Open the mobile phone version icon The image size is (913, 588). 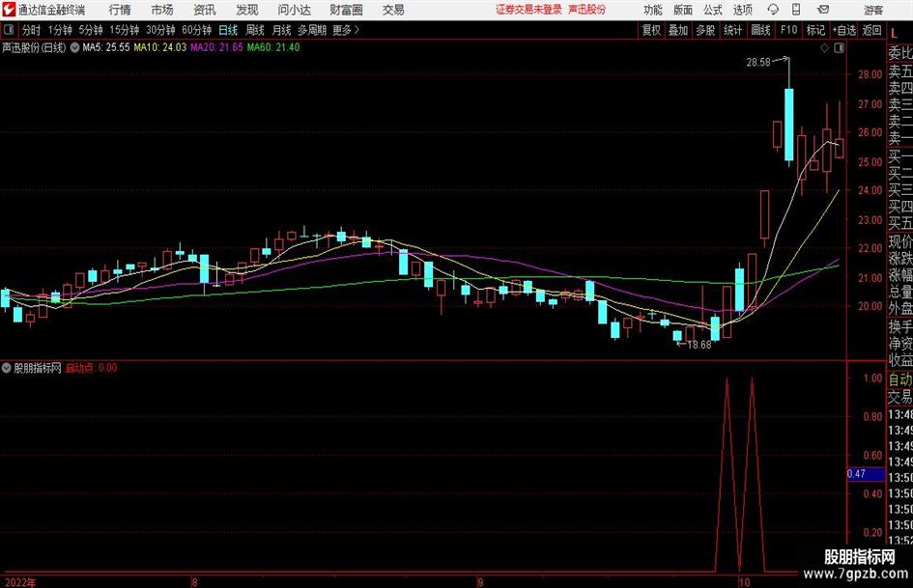[x=796, y=10]
